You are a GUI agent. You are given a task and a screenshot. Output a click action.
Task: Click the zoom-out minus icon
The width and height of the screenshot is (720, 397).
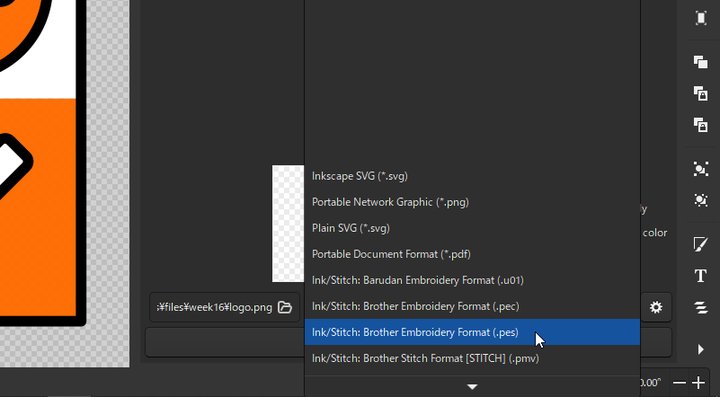pos(679,382)
